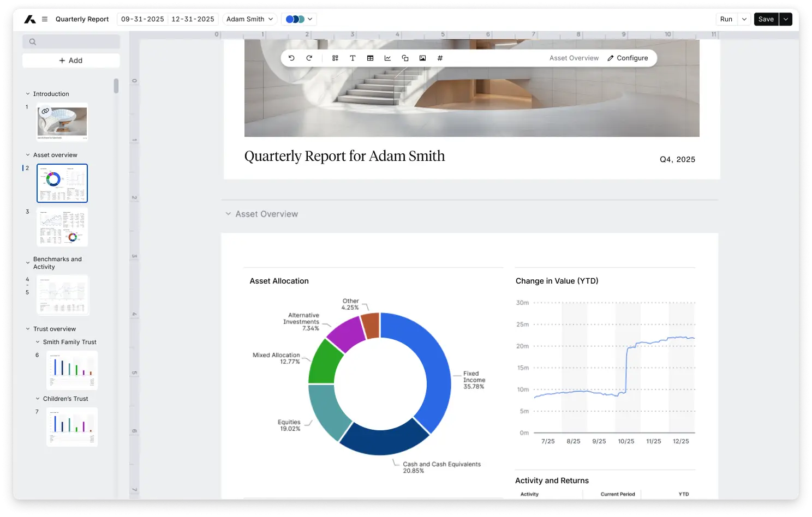The height and width of the screenshot is (517, 812).
Task: Open the Configure pencil button
Action: [x=628, y=58]
